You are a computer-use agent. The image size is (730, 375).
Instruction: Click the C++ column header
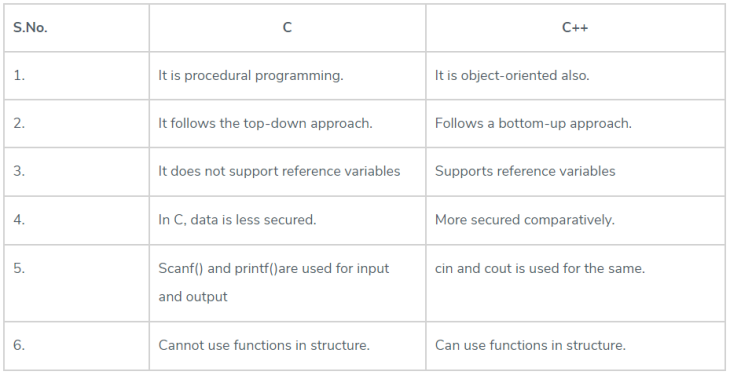tap(575, 27)
